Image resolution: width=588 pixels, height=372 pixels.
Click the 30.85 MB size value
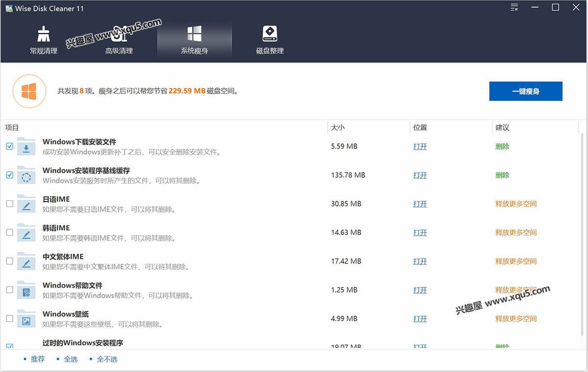(346, 204)
